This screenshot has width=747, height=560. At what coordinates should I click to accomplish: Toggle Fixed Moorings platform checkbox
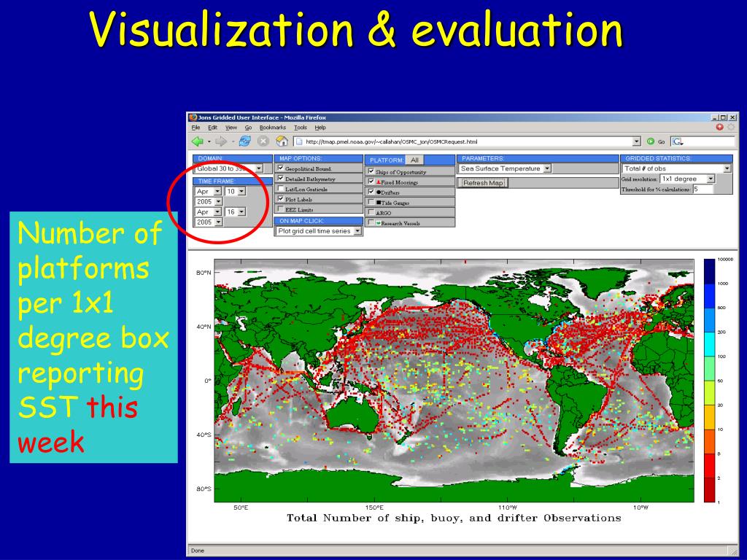[x=371, y=182]
